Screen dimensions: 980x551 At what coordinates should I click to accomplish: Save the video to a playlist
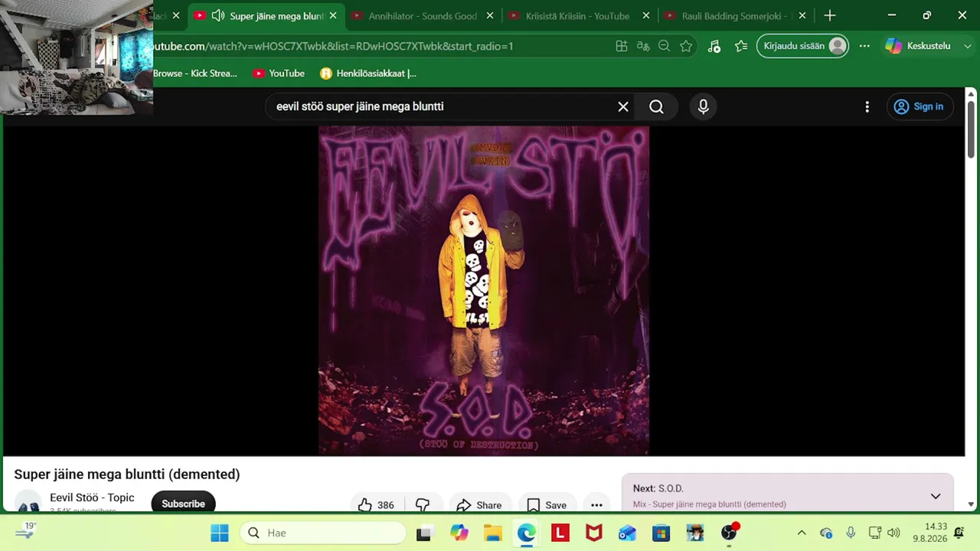coord(547,505)
